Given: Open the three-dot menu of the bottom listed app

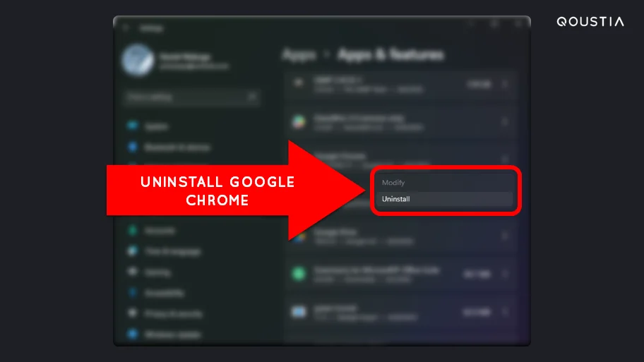Looking at the screenshot, I should 505,312.
